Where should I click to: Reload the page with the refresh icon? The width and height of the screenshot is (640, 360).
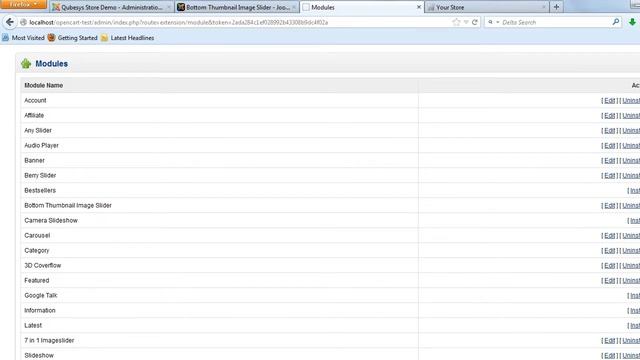coord(475,22)
